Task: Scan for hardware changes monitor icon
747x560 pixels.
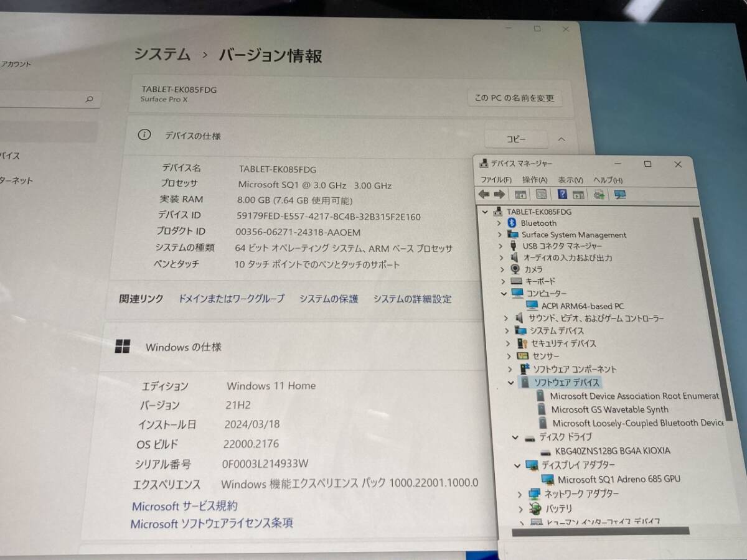Action: (619, 195)
